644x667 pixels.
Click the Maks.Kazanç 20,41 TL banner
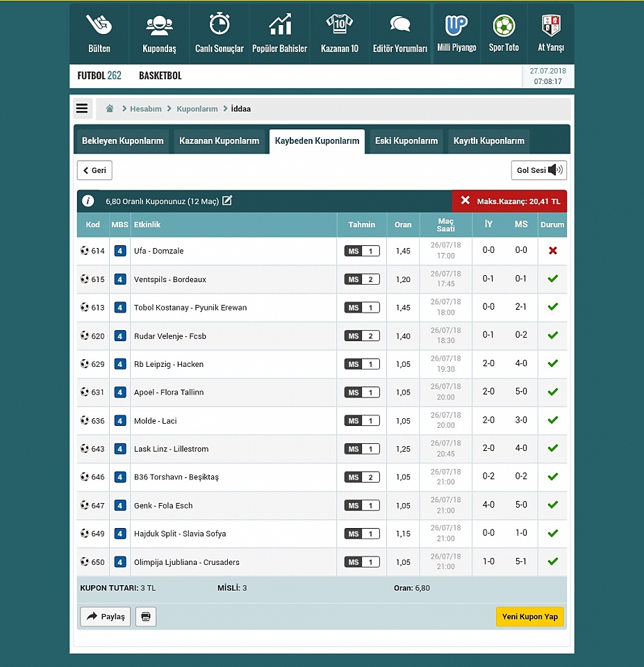(510, 201)
